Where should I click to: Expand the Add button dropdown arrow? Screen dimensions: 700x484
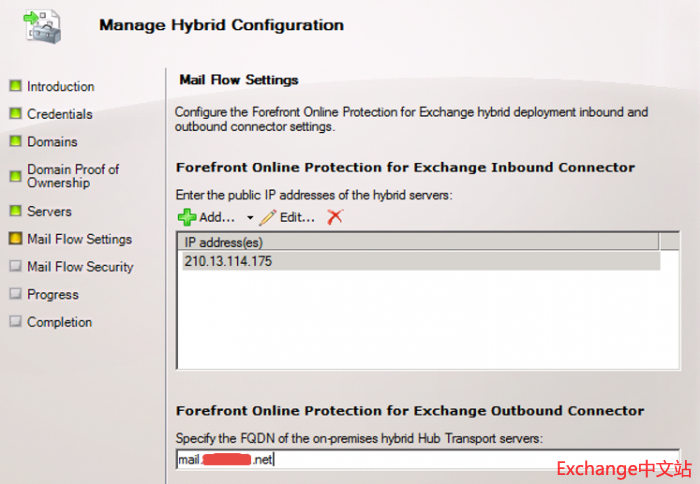(x=250, y=218)
